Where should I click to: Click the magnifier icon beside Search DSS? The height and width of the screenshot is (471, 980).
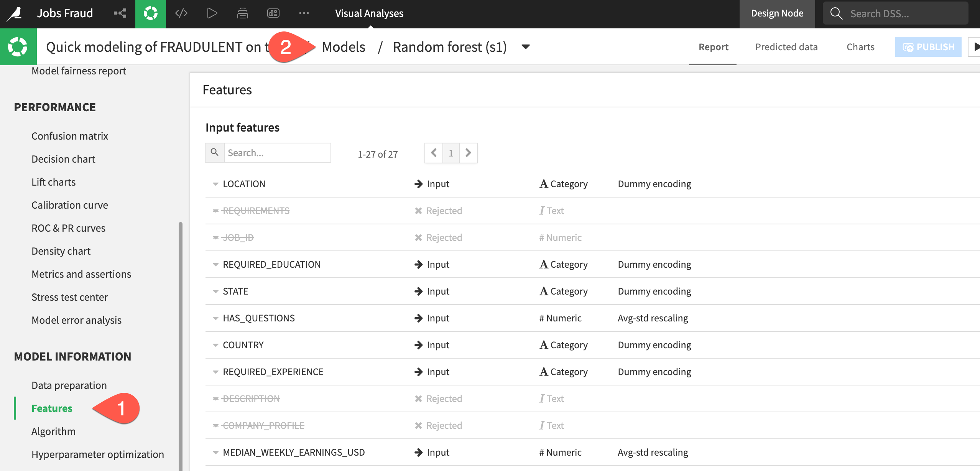pyautogui.click(x=836, y=14)
